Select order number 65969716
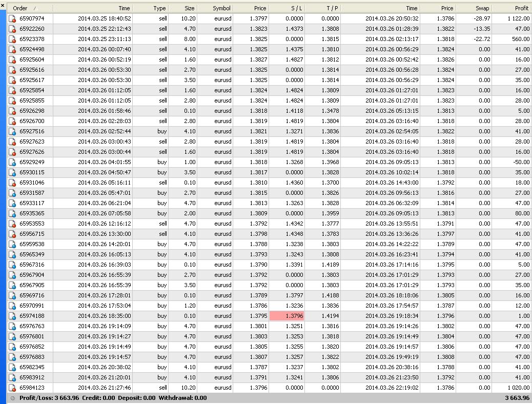This screenshot has width=532, height=404. [x=32, y=295]
